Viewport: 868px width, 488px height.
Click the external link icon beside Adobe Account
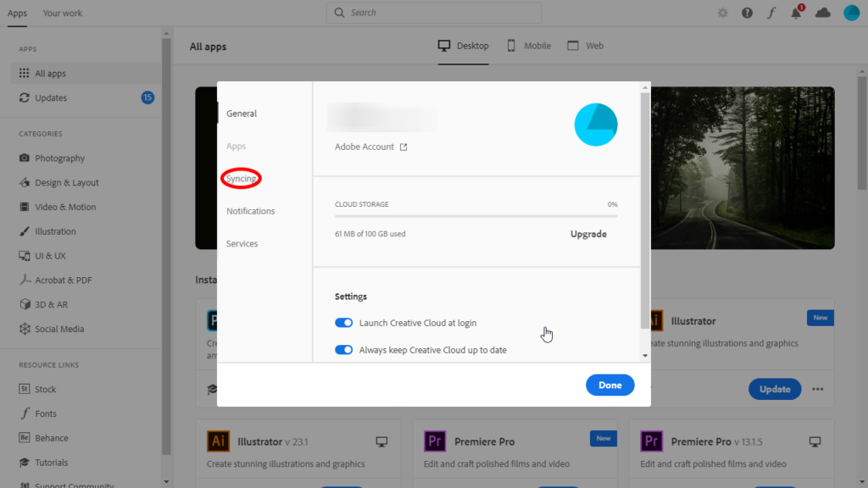click(x=403, y=147)
